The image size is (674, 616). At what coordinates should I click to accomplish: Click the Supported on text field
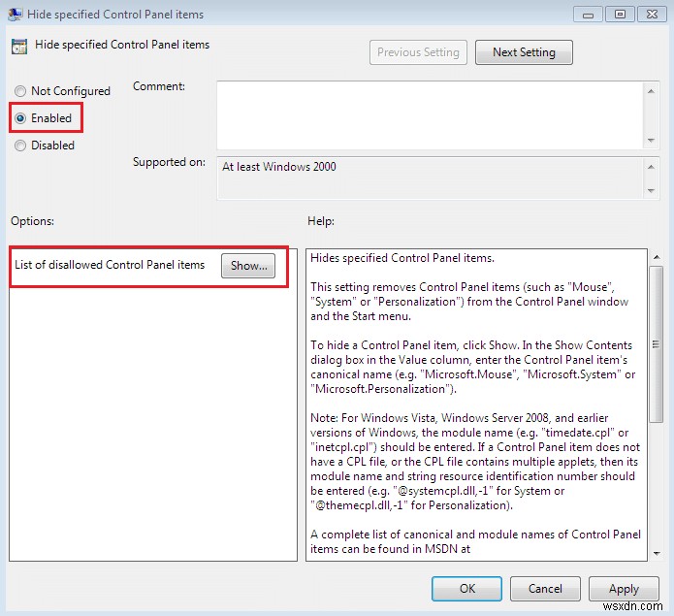[430, 178]
